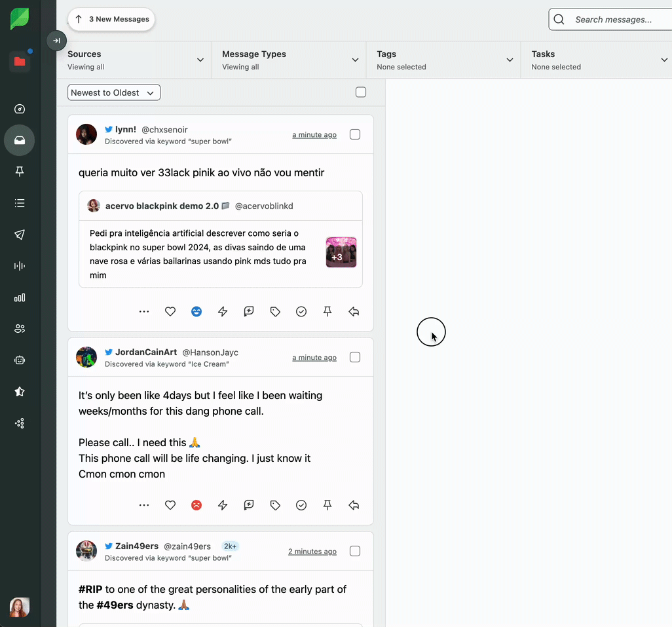Open the Newest to Oldest sort dropdown
The width and height of the screenshot is (672, 627).
click(x=114, y=93)
